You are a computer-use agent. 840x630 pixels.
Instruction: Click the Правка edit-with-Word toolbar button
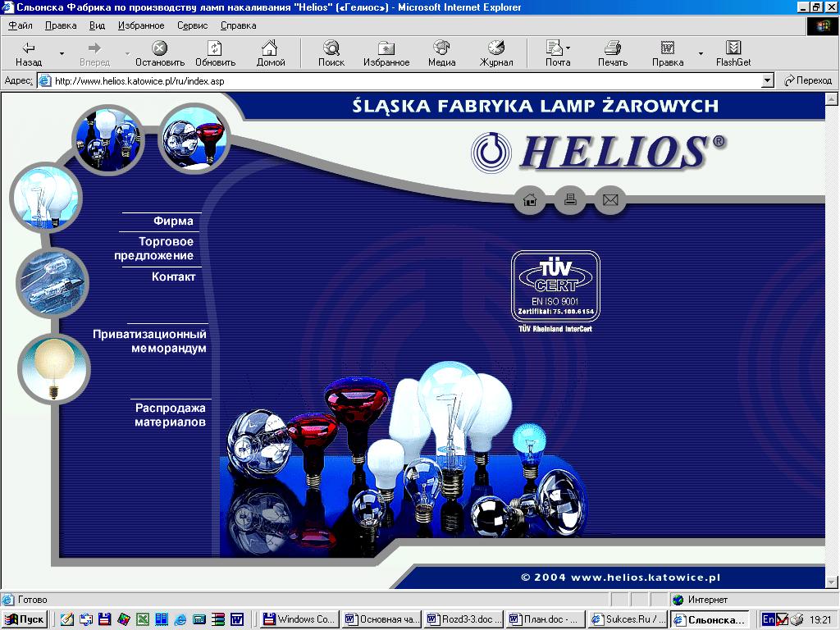[668, 53]
